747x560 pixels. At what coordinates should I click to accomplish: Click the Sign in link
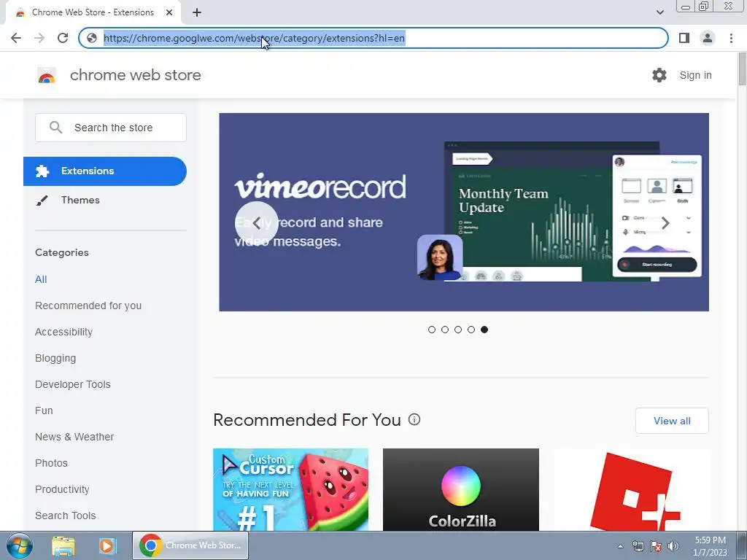(695, 75)
